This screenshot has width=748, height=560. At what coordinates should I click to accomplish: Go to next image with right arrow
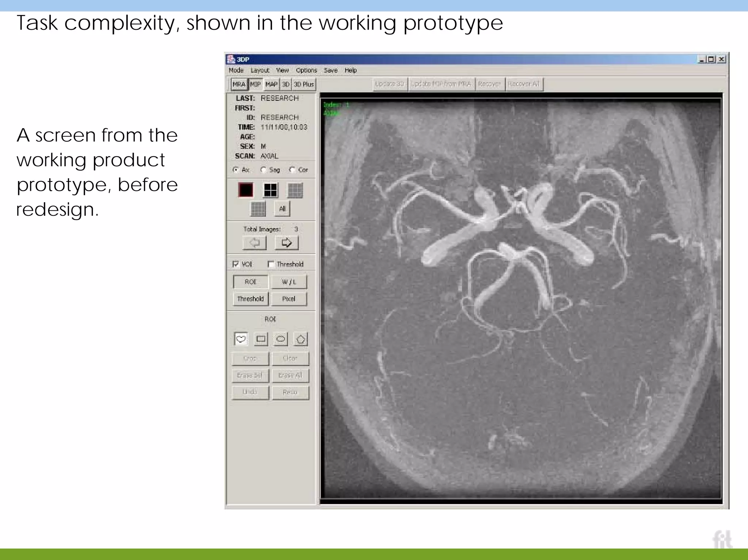coord(287,243)
